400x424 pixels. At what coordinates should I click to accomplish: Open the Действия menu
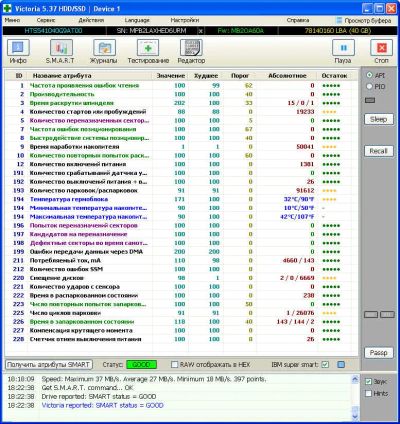tap(91, 20)
